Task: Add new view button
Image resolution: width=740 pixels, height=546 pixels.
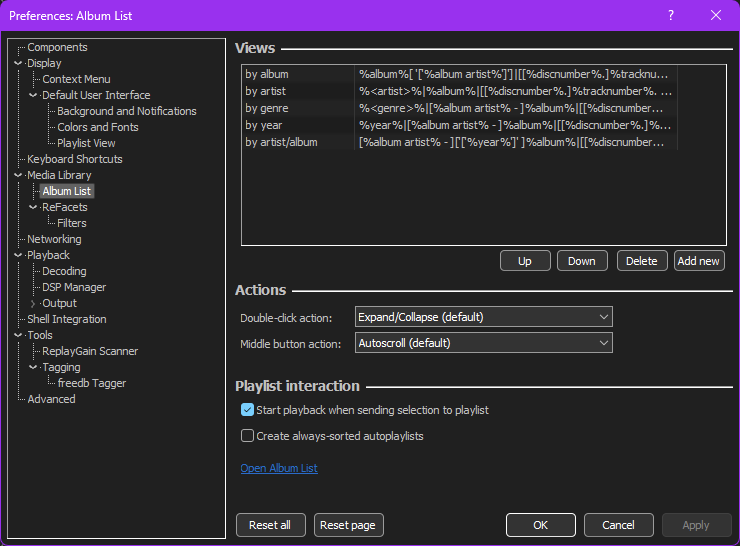Action: point(699,261)
